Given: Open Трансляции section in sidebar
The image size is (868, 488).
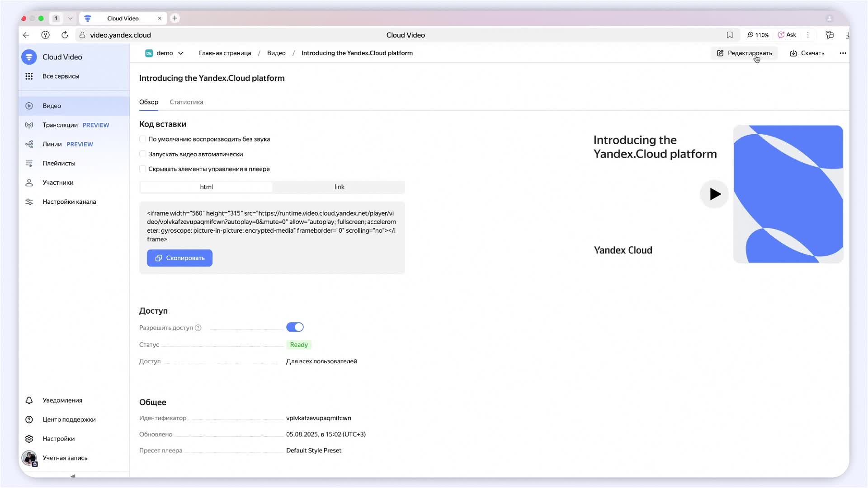Looking at the screenshot, I should 74,125.
